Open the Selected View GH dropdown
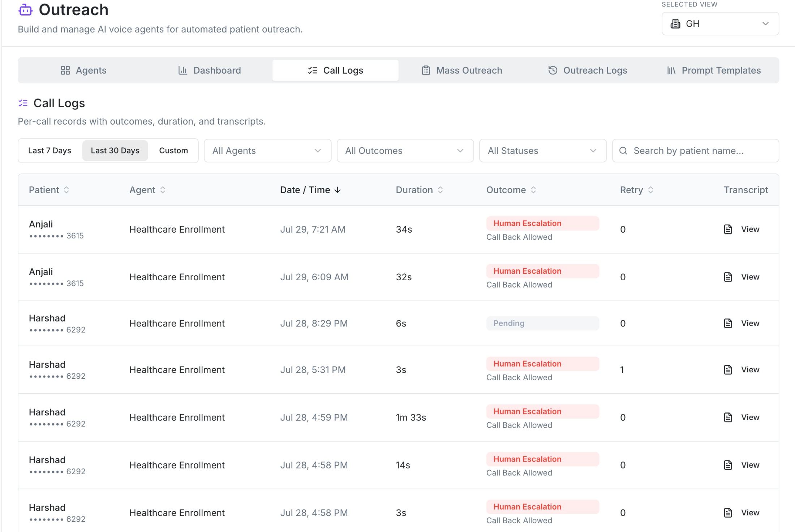 coord(720,24)
